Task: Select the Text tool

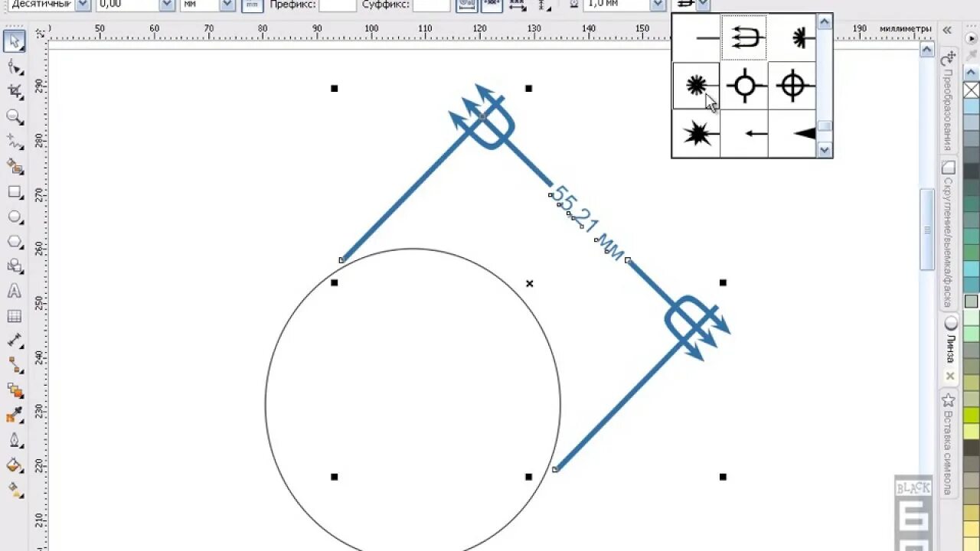Action: [x=14, y=291]
